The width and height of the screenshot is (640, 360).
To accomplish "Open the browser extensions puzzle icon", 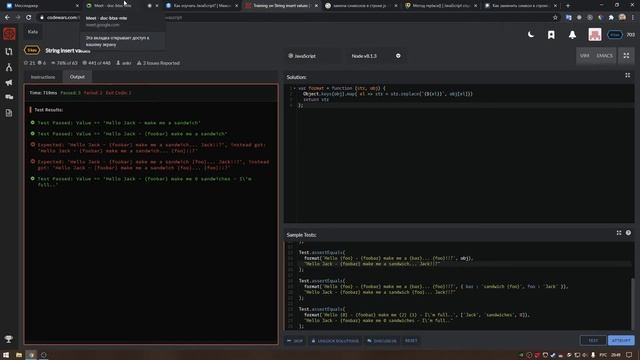I will tap(611, 18).
